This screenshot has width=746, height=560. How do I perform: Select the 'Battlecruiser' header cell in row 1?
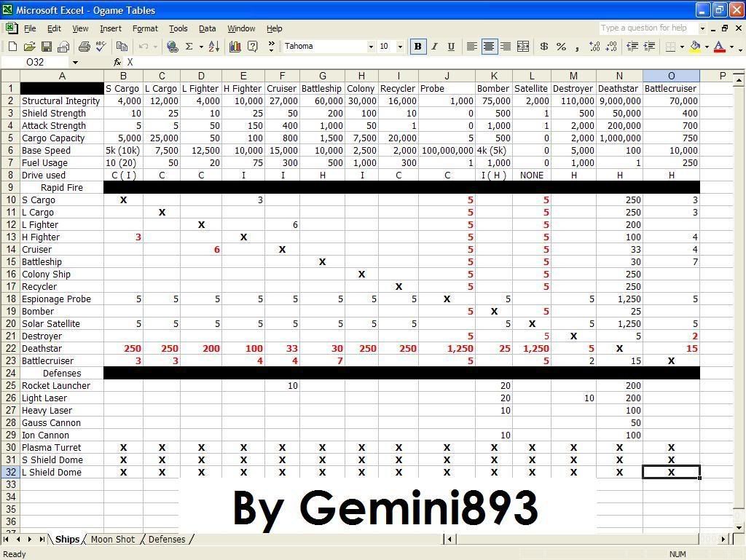pos(671,88)
